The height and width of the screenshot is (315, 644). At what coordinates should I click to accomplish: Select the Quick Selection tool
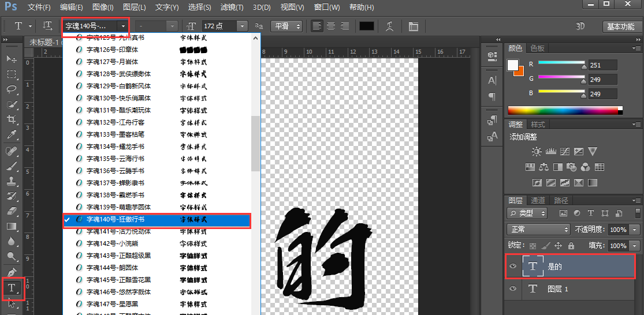click(12, 104)
